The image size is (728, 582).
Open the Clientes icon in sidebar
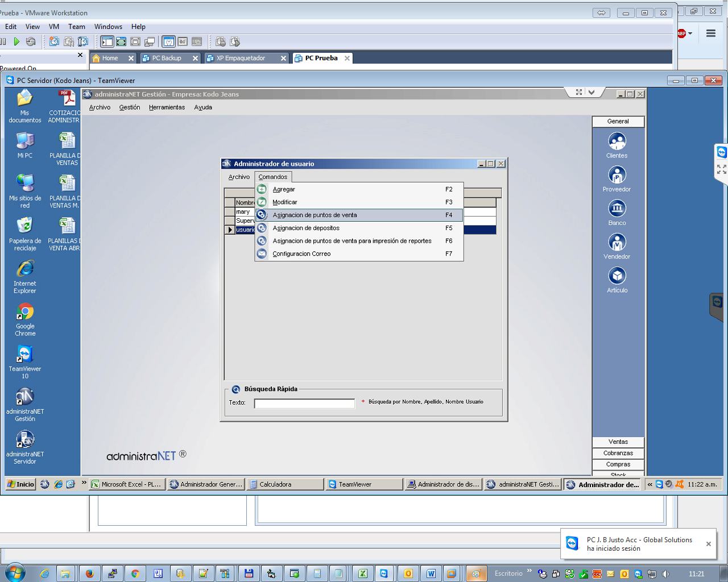[x=617, y=142]
